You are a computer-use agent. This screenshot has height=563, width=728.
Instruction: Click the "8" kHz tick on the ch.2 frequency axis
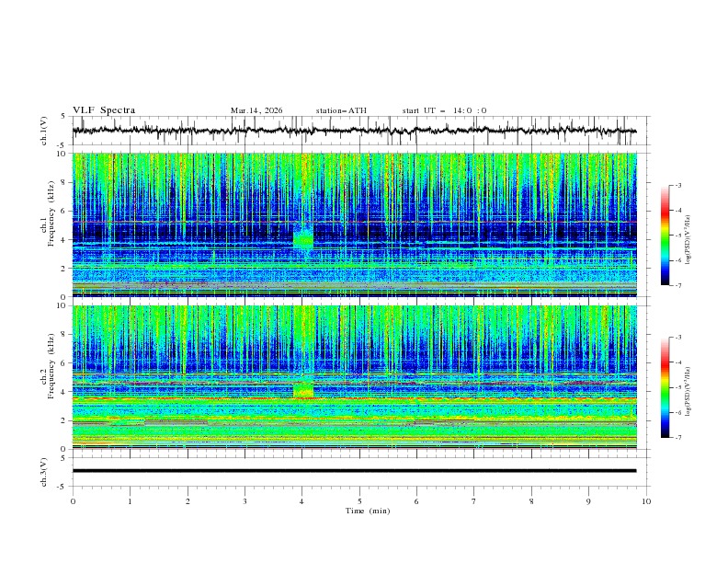tap(63, 335)
